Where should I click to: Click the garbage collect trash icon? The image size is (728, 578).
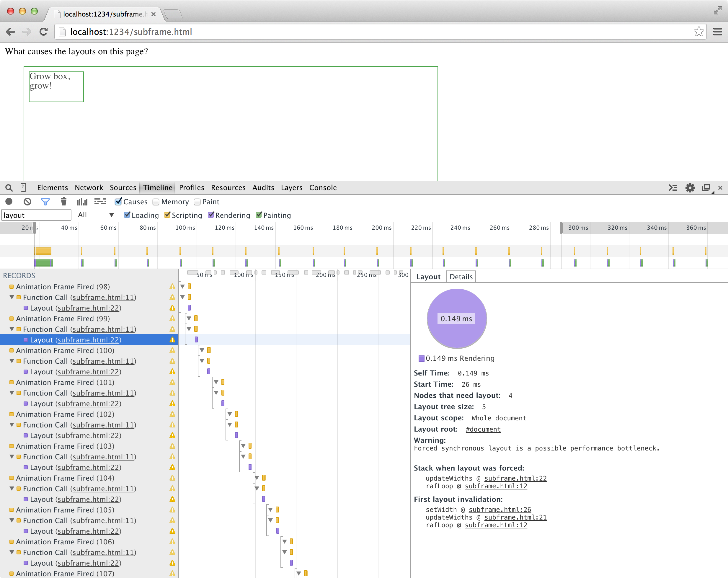pyautogui.click(x=63, y=202)
